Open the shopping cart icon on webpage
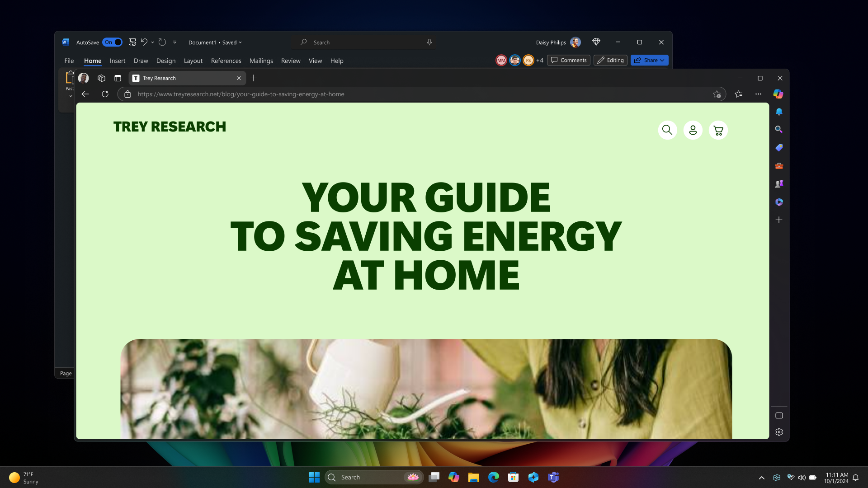868x488 pixels. pyautogui.click(x=718, y=131)
